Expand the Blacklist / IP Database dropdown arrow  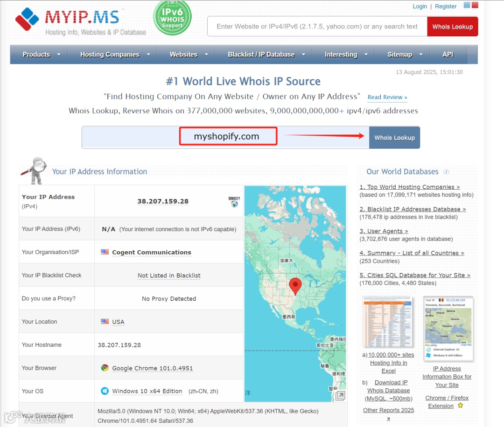click(x=303, y=55)
